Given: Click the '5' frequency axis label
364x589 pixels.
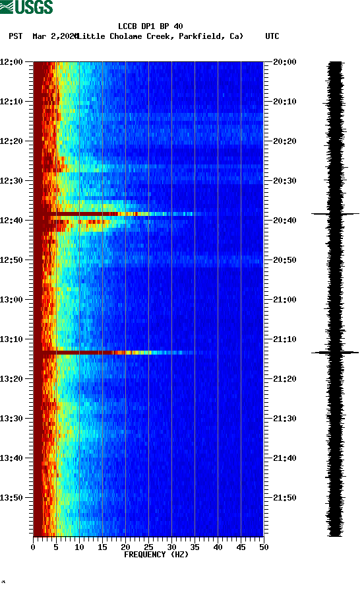Looking at the screenshot, I should [56, 547].
